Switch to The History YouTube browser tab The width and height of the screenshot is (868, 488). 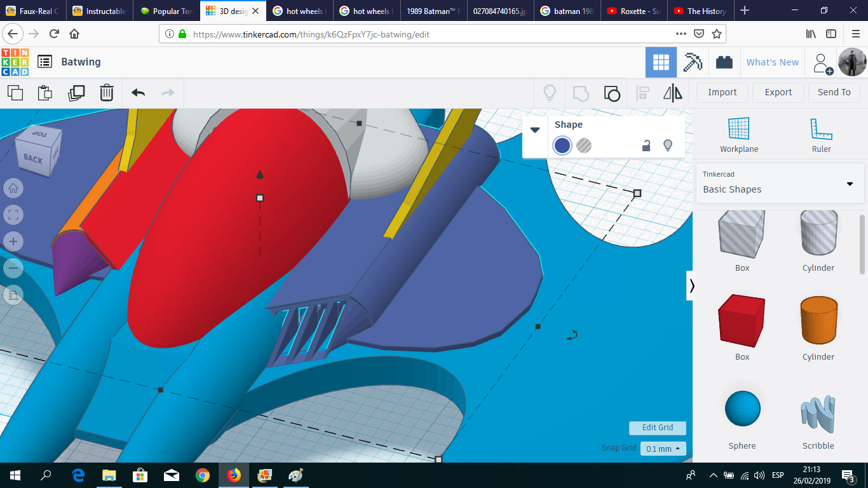702,11
